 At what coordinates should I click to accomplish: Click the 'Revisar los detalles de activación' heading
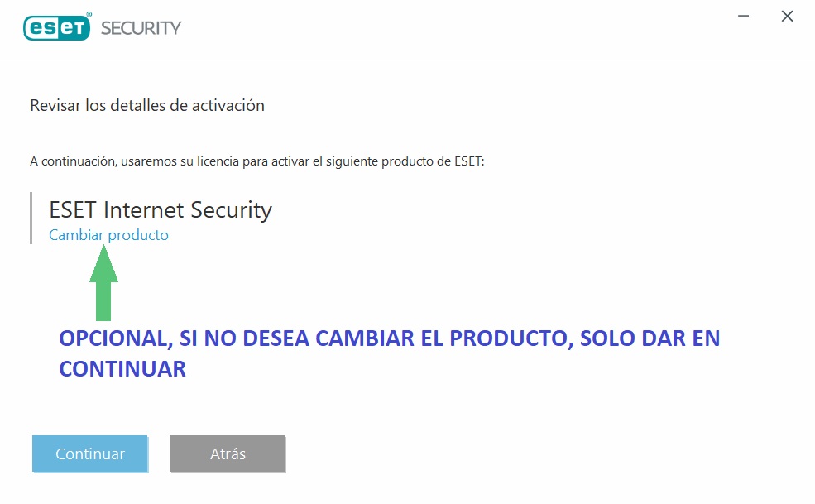pos(147,106)
